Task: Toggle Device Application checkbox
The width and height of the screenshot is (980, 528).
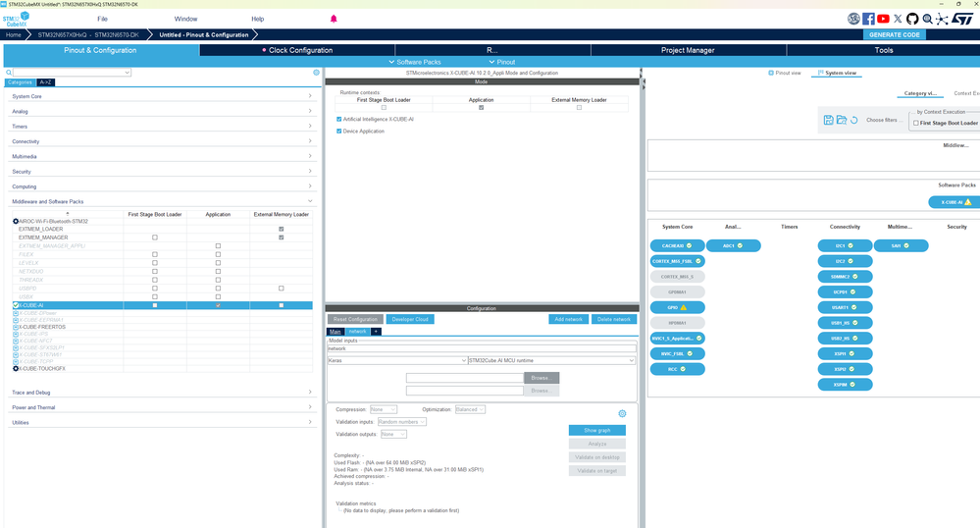Action: click(x=339, y=132)
